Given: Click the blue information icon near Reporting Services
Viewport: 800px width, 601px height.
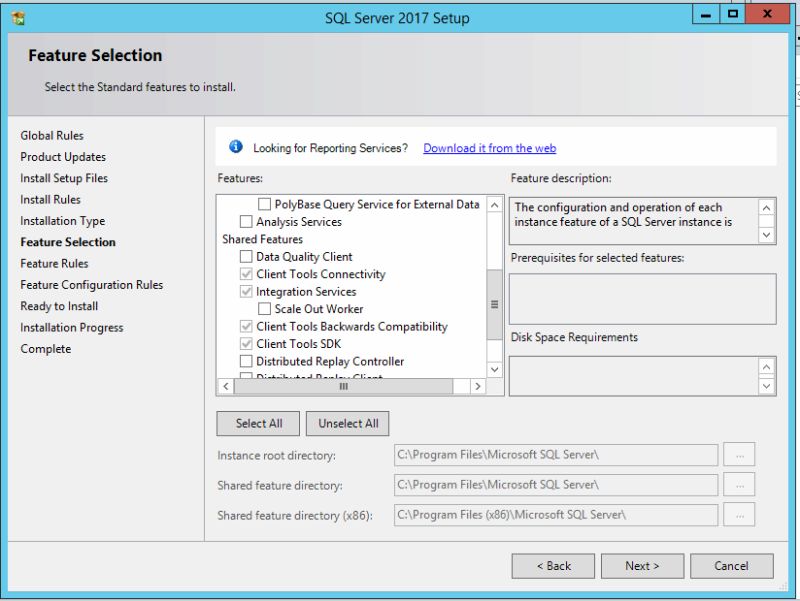Looking at the screenshot, I should click(234, 146).
